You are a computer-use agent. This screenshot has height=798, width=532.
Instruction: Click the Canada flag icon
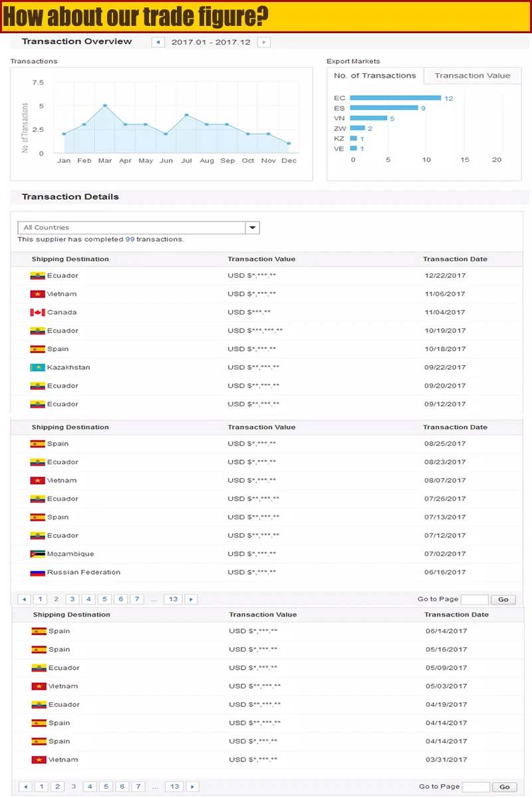[x=37, y=313]
